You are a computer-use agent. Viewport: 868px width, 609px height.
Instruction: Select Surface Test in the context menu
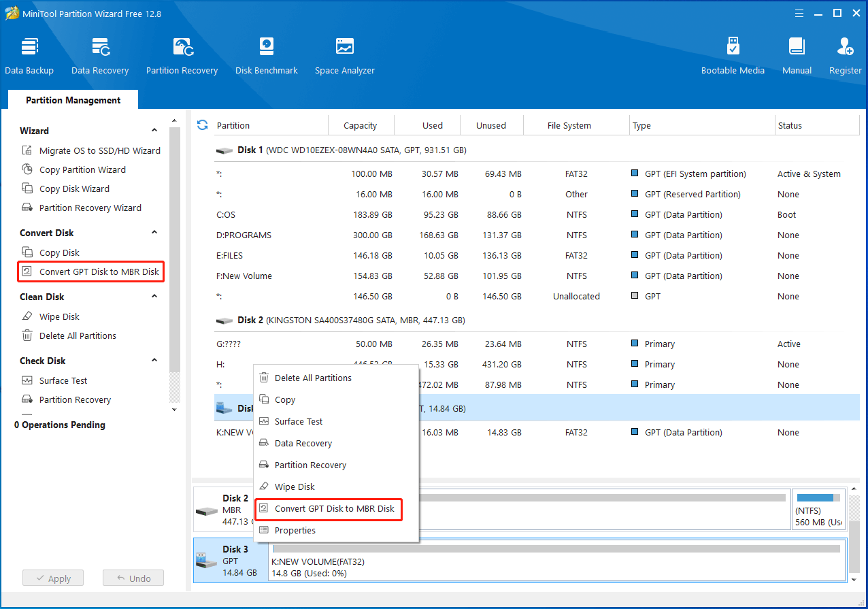336,421
